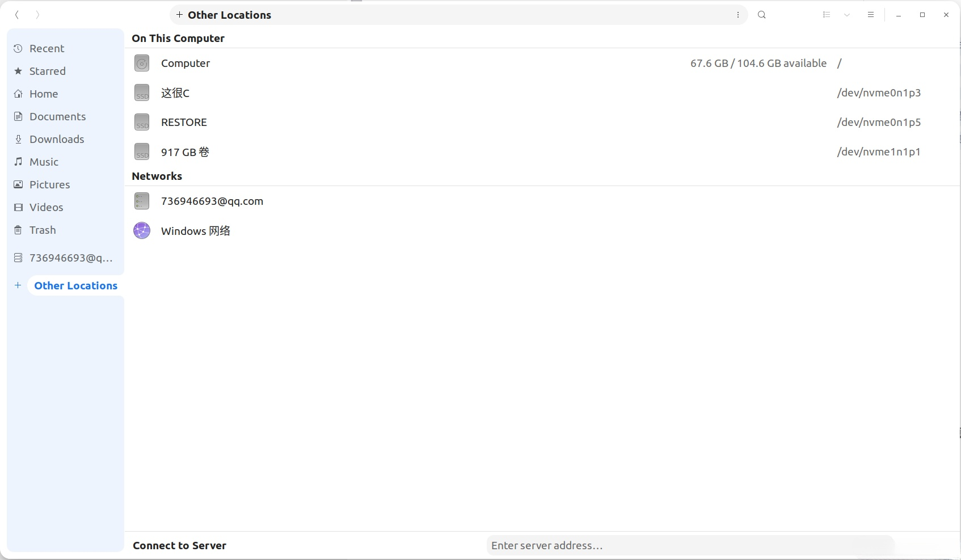Image resolution: width=961 pixels, height=560 pixels.
Task: Go back using the back arrow
Action: pos(17,15)
